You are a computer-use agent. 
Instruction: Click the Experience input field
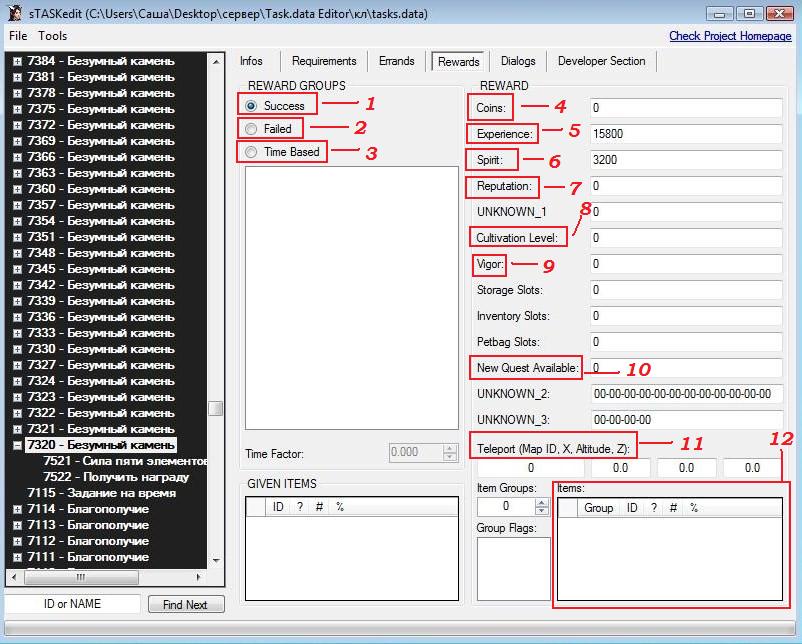click(x=685, y=133)
